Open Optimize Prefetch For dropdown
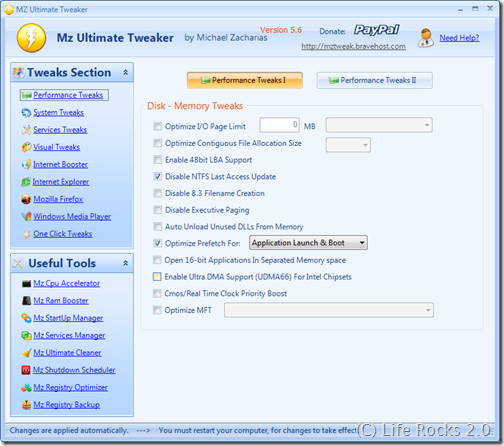The height and width of the screenshot is (446, 504). pos(308,243)
